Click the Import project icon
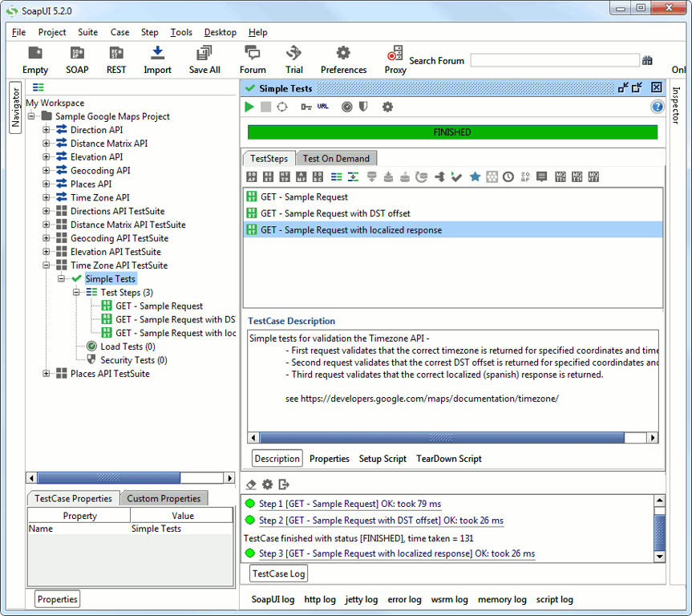 click(x=157, y=60)
